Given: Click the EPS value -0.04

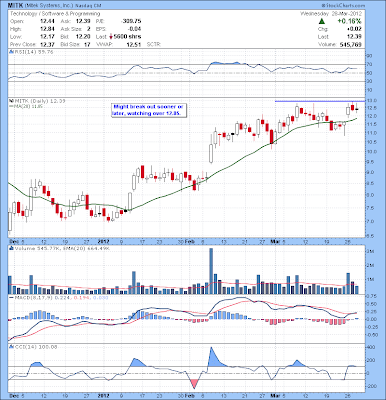Looking at the screenshot, I should coord(135,29).
